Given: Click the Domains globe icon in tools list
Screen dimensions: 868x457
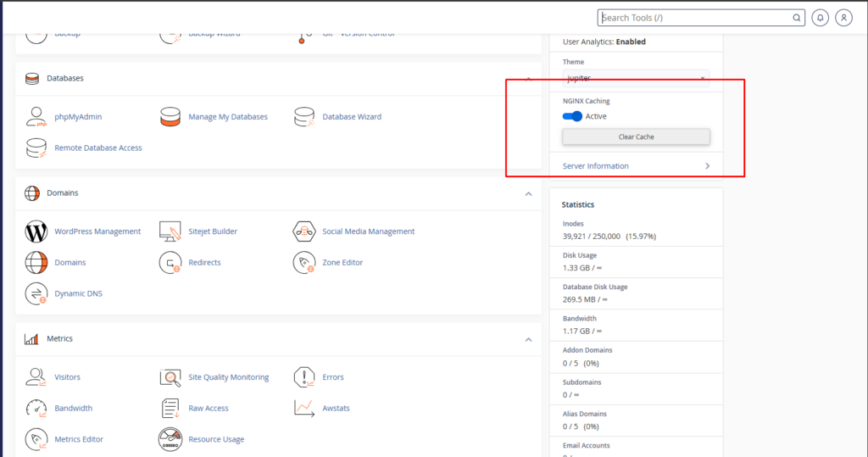Looking at the screenshot, I should tap(36, 263).
